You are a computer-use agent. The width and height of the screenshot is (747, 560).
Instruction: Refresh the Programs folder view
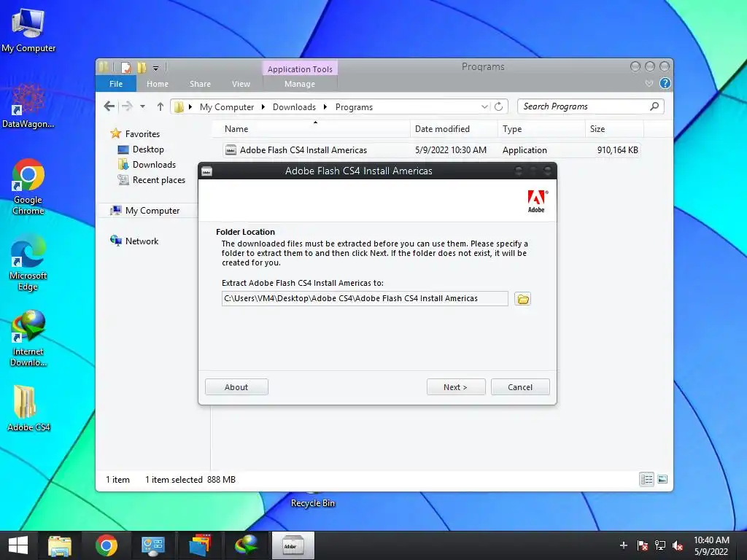499,106
